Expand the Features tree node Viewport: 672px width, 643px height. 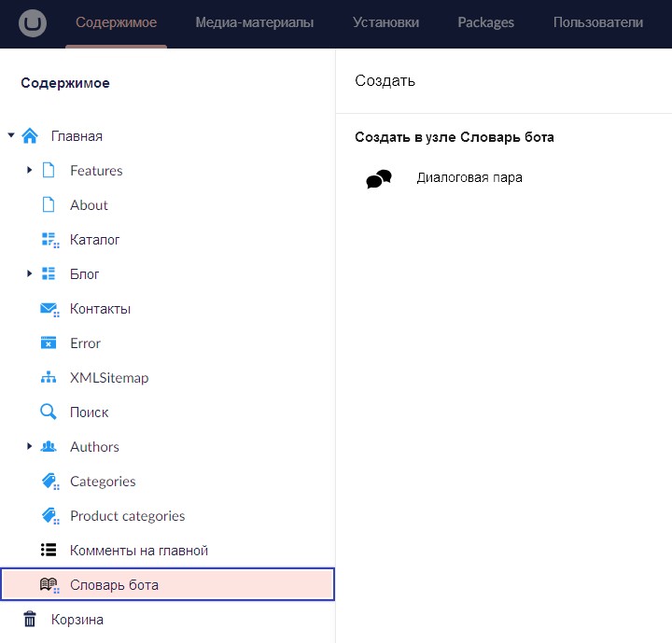[30, 171]
